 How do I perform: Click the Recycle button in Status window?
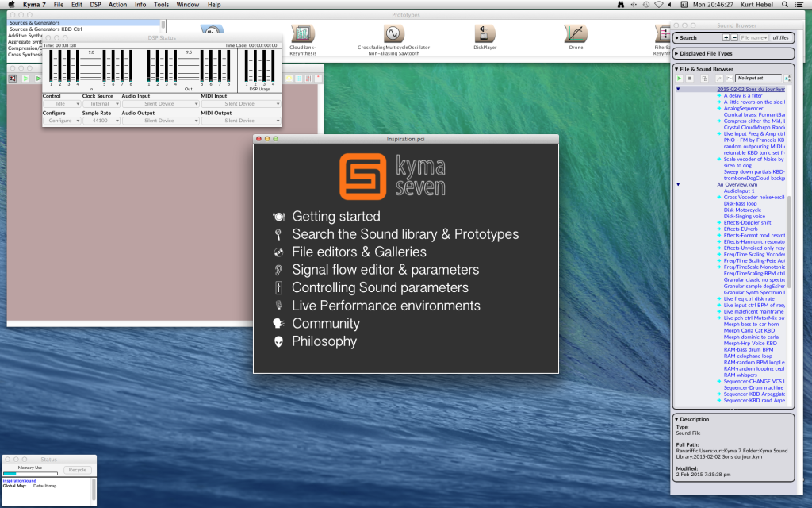pos(77,470)
